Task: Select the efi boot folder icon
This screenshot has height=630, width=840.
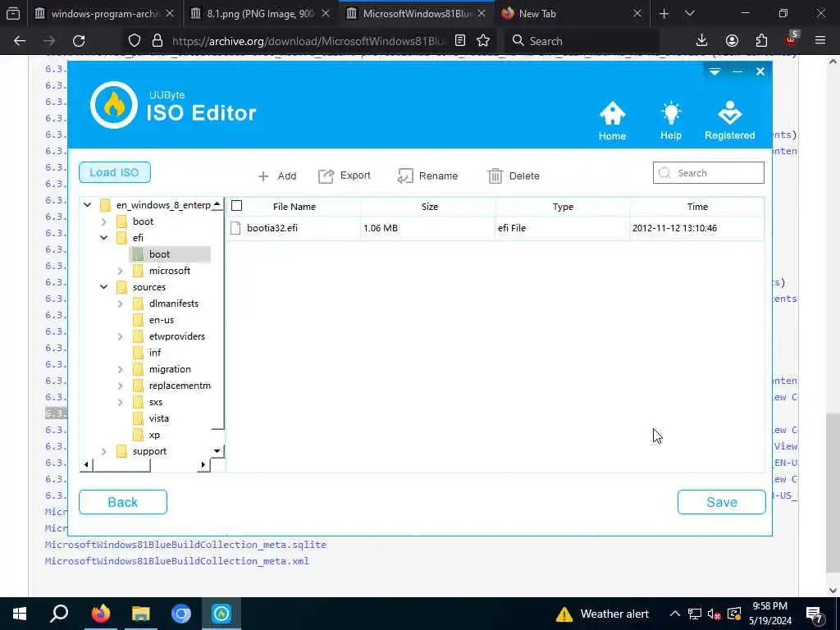Action: [x=138, y=254]
